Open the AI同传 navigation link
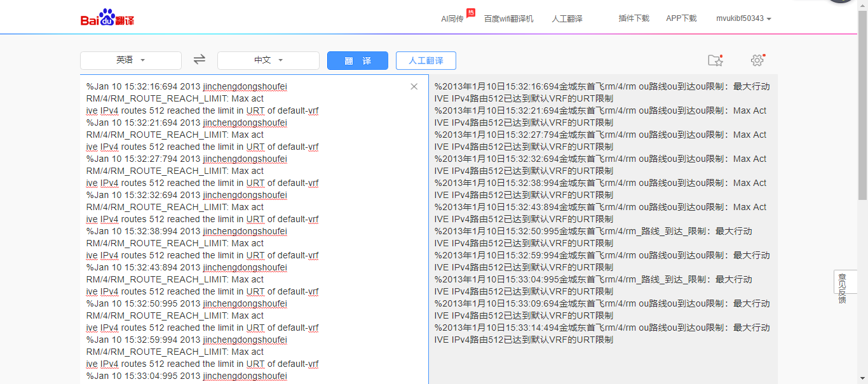Screen dimensions: 868x384 (452, 18)
